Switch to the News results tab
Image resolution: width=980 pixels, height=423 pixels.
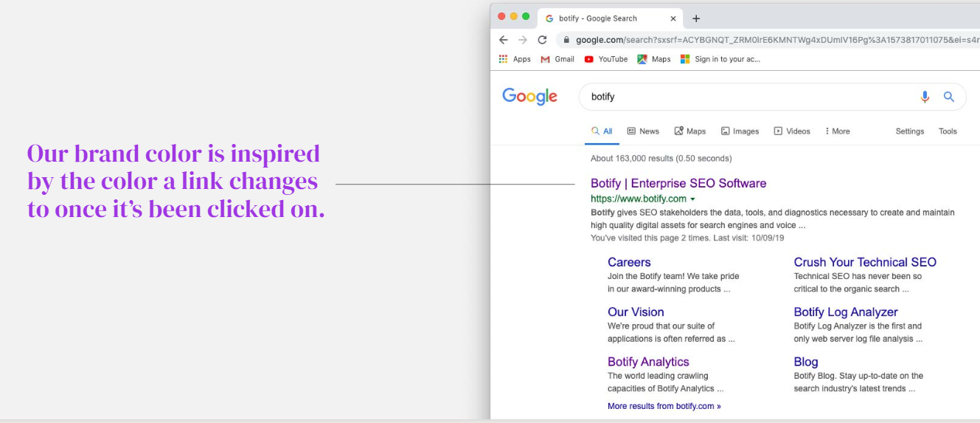(x=643, y=131)
